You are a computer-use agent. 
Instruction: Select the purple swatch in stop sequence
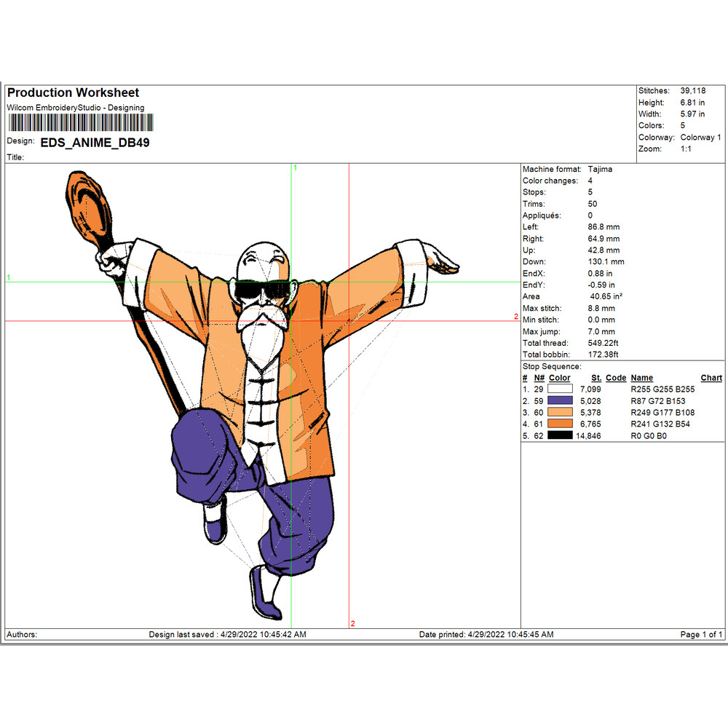(x=561, y=401)
